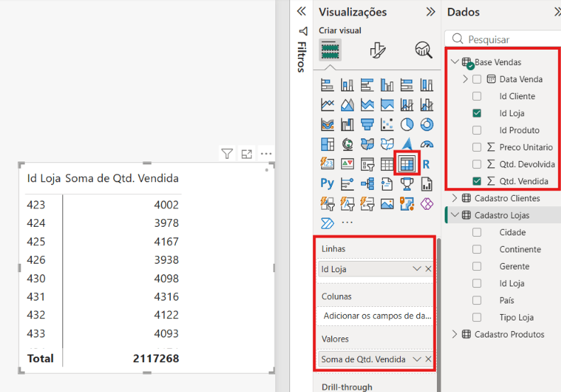Uncheck the Qtd. Vendida field checkbox
This screenshot has width=561, height=392.
[477, 181]
